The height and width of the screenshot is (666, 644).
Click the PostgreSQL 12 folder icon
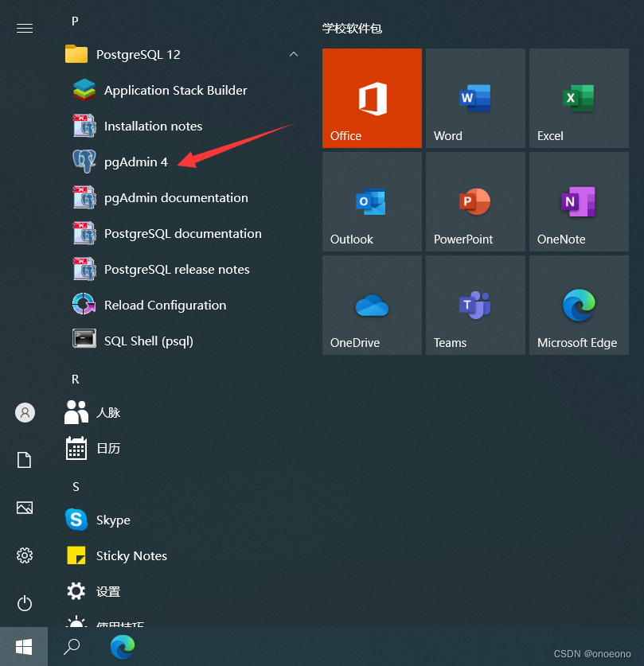(76, 54)
